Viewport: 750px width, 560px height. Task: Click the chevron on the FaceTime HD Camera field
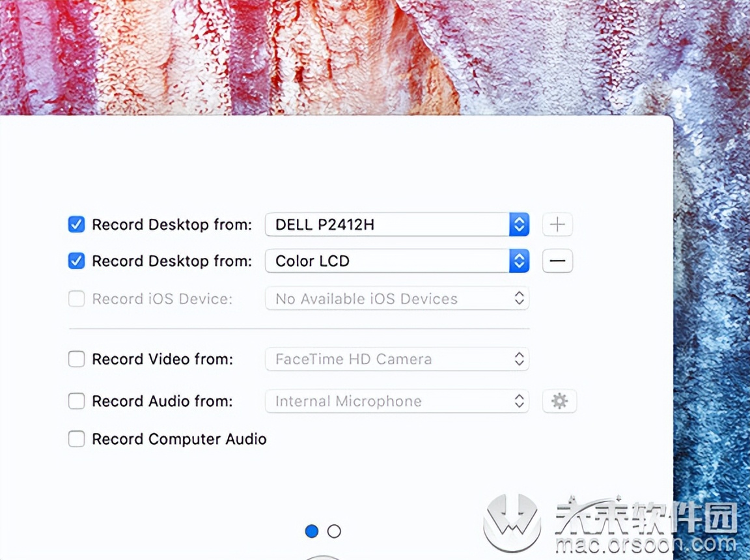519,359
